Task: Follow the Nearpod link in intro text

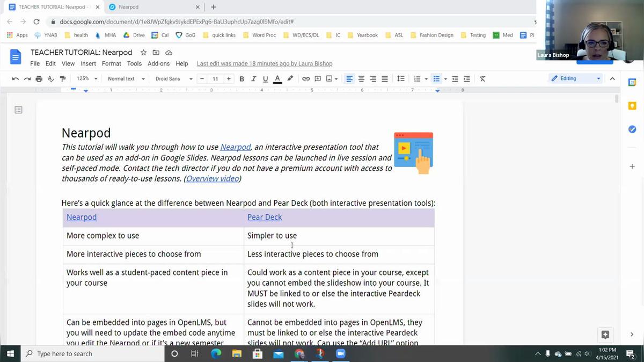Action: (x=236, y=147)
